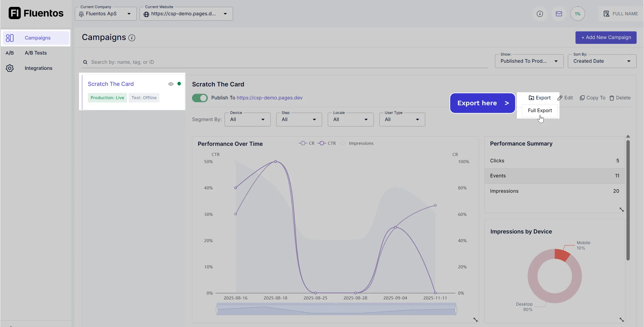Screen dimensions: 644x327
Task: Open Integrations via the gear icon
Action: point(10,68)
